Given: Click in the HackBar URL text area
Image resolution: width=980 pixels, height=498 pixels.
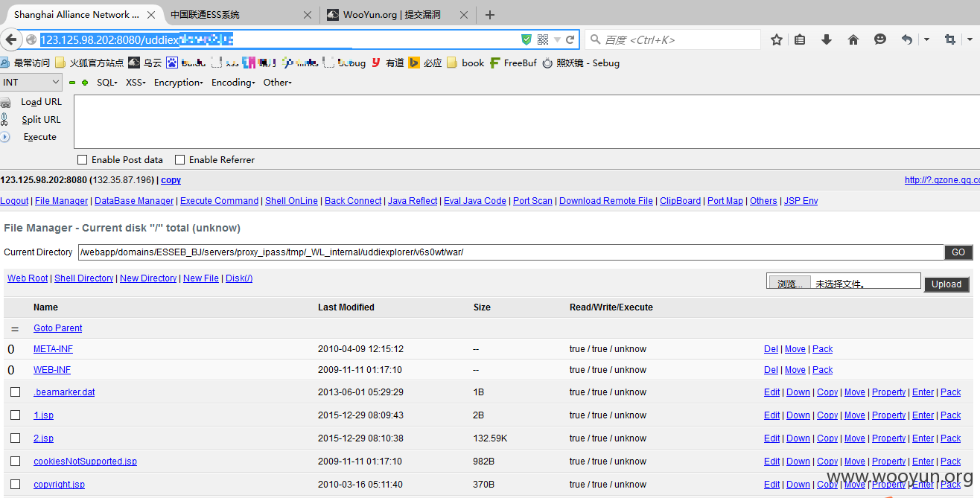Looking at the screenshot, I should pos(526,122).
